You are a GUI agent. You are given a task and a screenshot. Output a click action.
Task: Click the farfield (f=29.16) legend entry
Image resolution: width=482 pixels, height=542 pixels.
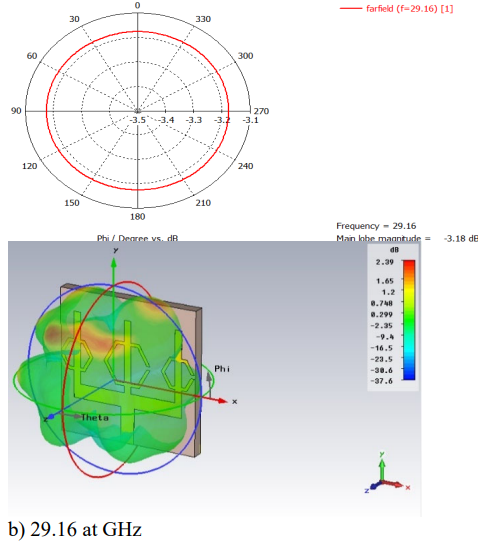[x=396, y=9]
